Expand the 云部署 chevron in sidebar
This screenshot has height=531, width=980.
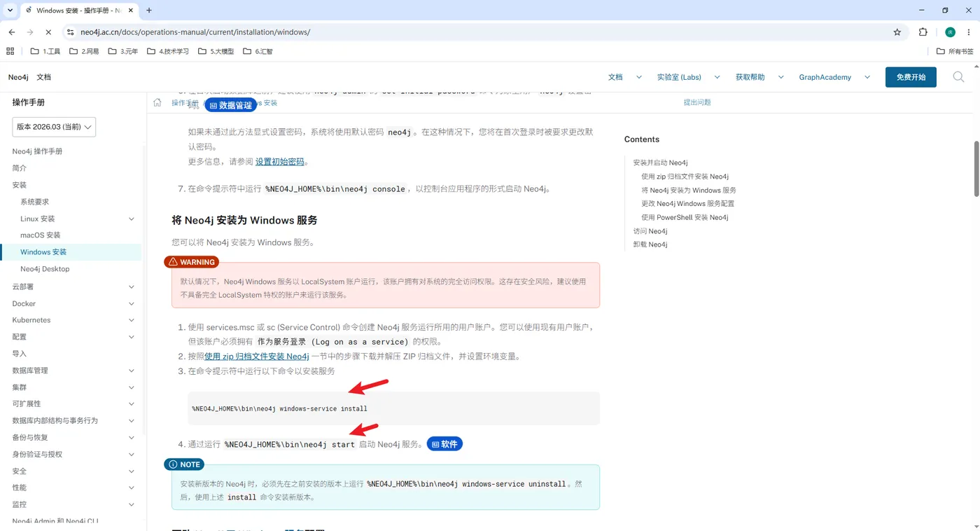pyautogui.click(x=132, y=287)
